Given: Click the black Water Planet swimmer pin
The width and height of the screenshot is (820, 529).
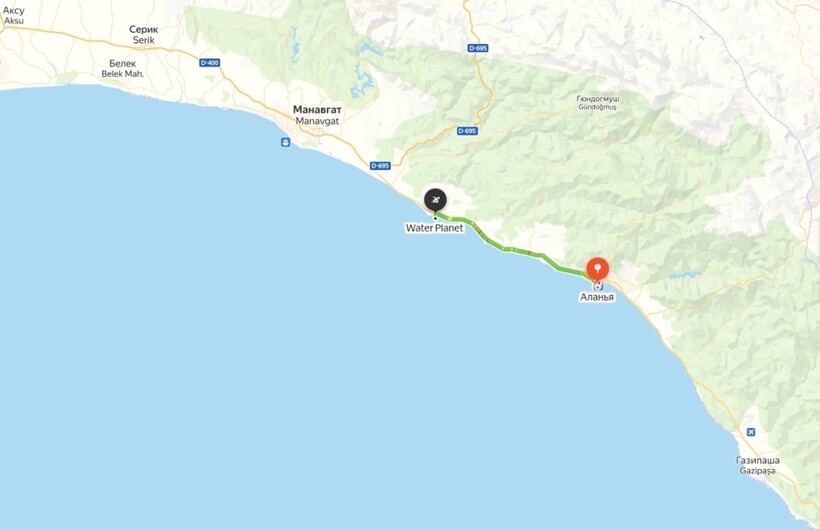Looking at the screenshot, I should [435, 200].
